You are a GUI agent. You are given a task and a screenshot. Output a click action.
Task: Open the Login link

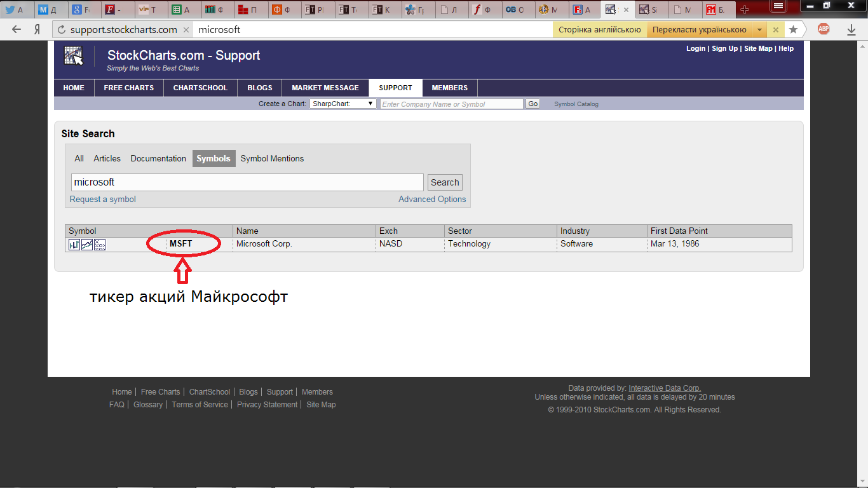tap(696, 48)
